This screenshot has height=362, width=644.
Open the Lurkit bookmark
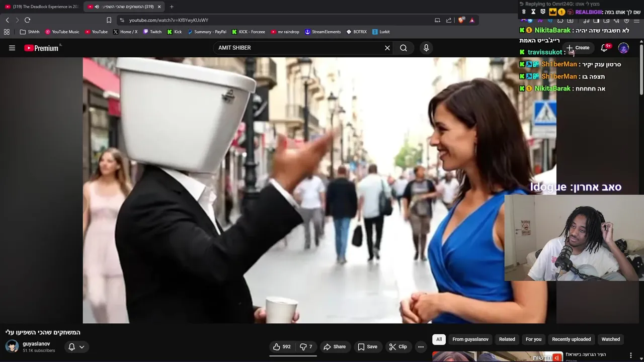click(x=381, y=32)
